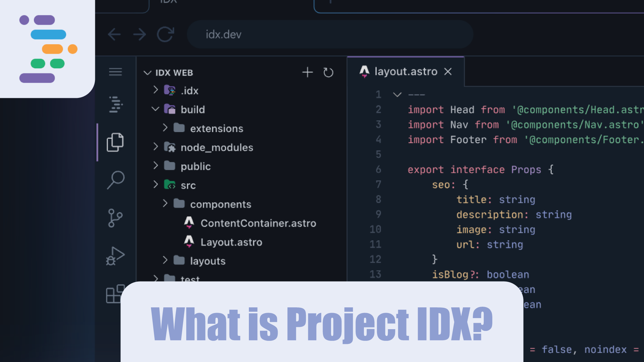
Task: Click the "url: string" code line
Action: coord(489,245)
